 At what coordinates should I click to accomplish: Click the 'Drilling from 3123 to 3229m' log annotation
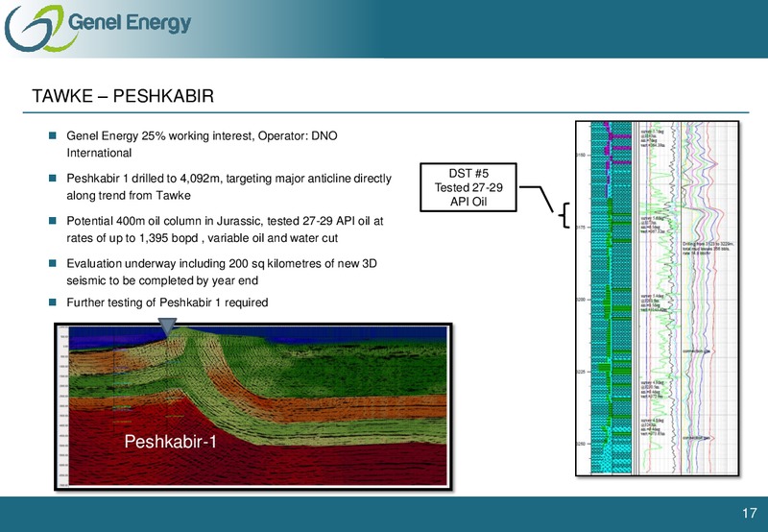tap(708, 249)
